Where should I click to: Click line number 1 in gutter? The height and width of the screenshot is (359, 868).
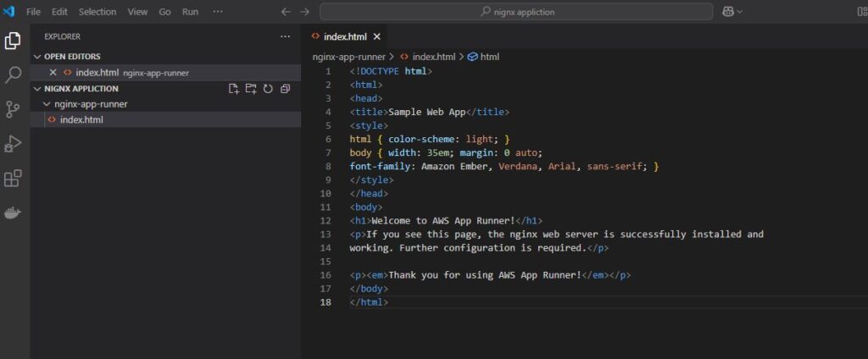[328, 71]
